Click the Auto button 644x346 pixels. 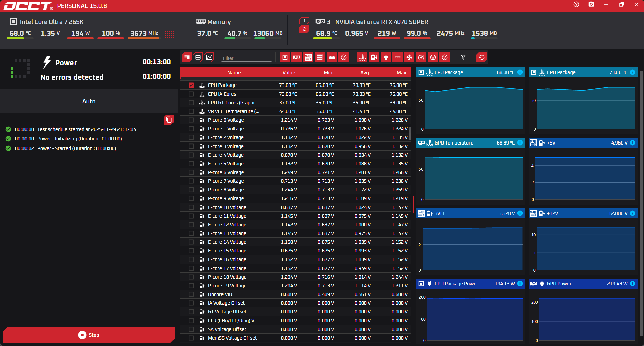tap(89, 101)
